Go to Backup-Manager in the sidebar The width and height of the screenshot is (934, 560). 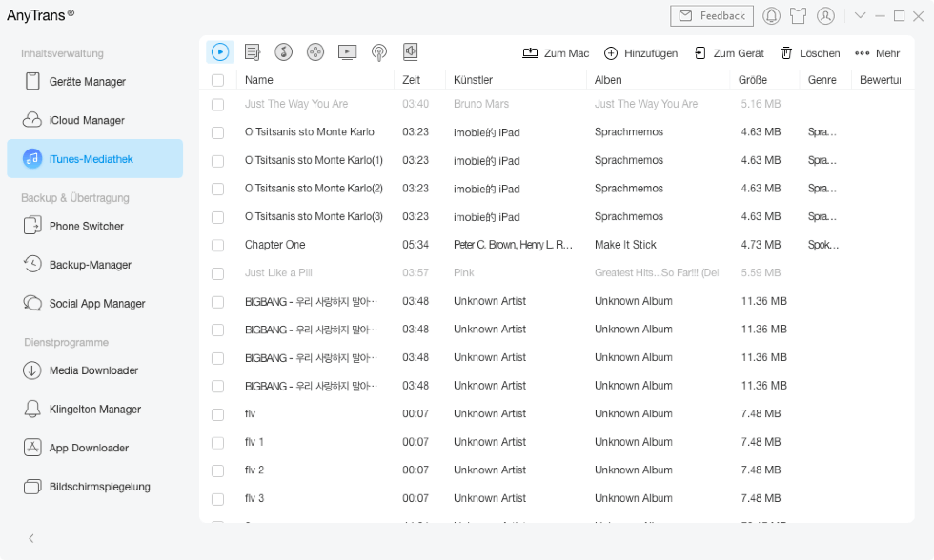(90, 265)
